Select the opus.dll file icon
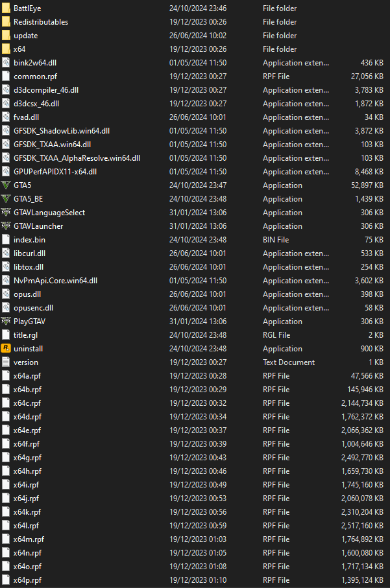 (6, 294)
